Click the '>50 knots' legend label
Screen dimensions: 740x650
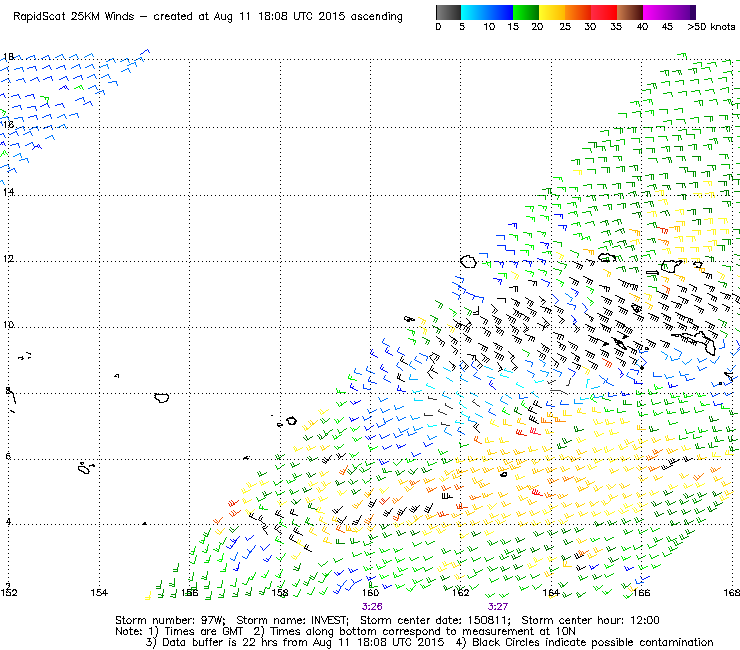711,27
